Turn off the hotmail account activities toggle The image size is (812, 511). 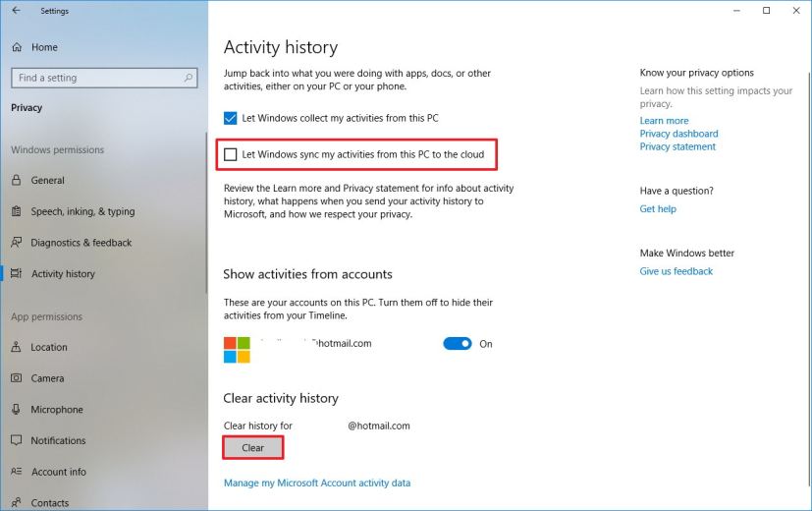point(458,344)
